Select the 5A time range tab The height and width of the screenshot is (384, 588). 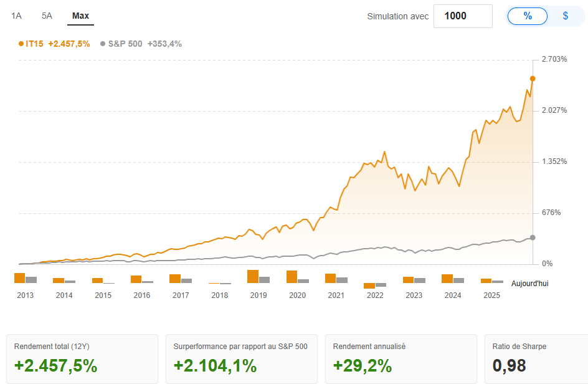pos(47,16)
